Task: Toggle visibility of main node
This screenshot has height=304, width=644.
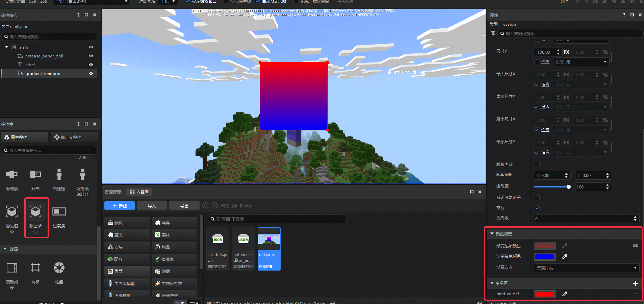Action: pos(91,47)
